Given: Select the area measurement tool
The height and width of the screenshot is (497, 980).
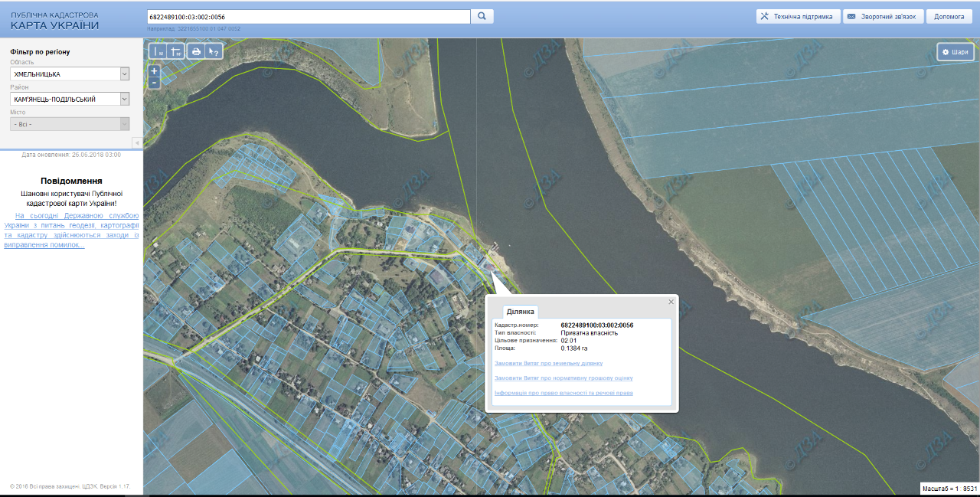Looking at the screenshot, I should [x=176, y=51].
